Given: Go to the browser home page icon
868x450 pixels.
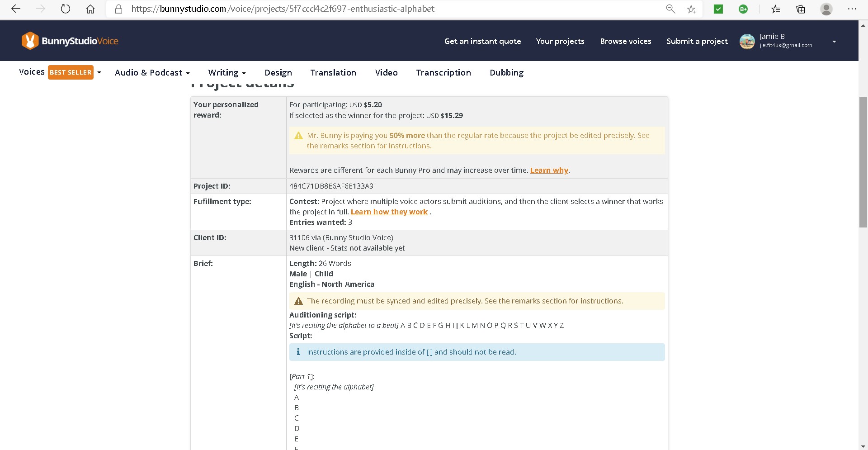Looking at the screenshot, I should coord(90,9).
